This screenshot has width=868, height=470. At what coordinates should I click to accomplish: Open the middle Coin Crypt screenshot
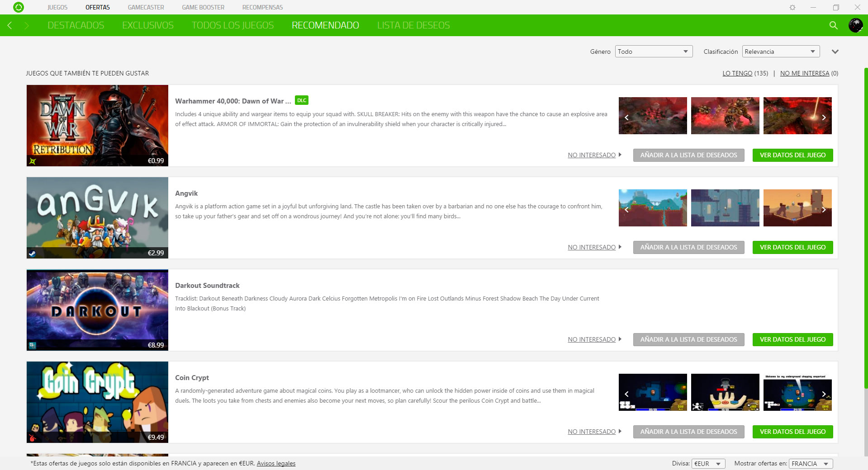[x=725, y=392]
